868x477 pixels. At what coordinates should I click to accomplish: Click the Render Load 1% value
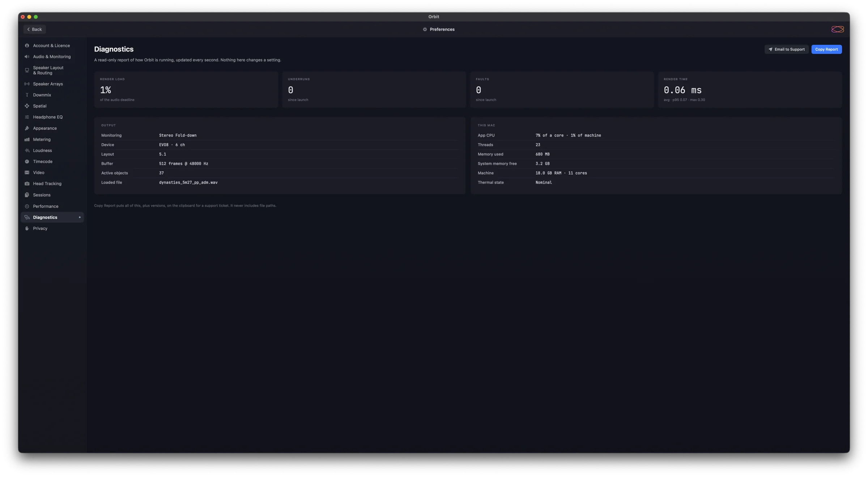click(106, 90)
